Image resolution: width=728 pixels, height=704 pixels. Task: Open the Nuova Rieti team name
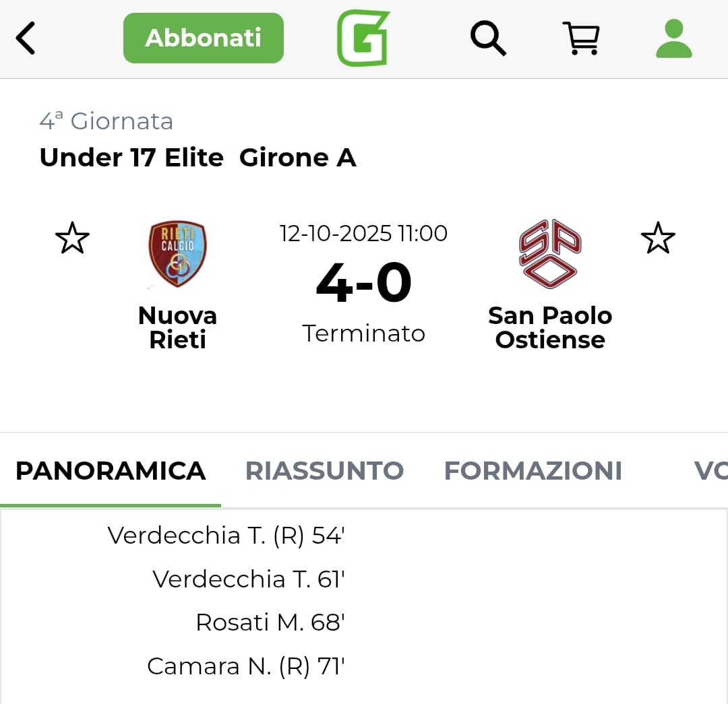[x=177, y=327]
